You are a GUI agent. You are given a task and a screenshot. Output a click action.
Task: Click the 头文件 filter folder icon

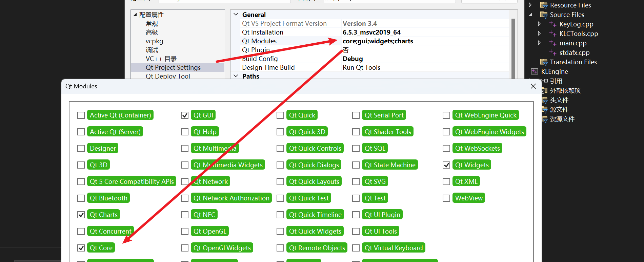pyautogui.click(x=545, y=100)
